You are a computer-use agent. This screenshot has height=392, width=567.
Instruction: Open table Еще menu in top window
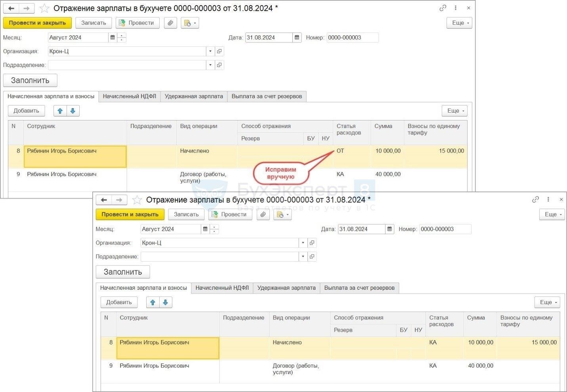(454, 111)
